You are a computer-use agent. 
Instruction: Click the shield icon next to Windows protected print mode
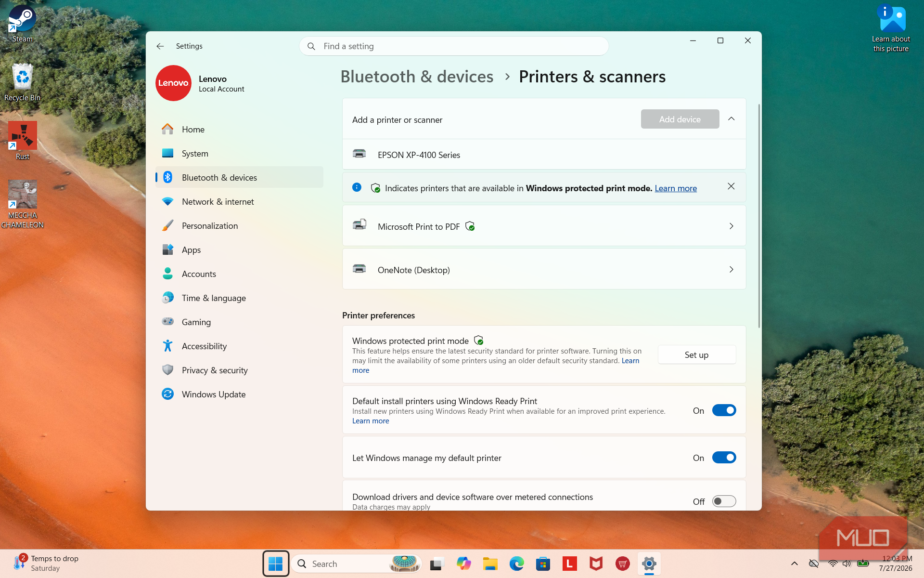[479, 341]
